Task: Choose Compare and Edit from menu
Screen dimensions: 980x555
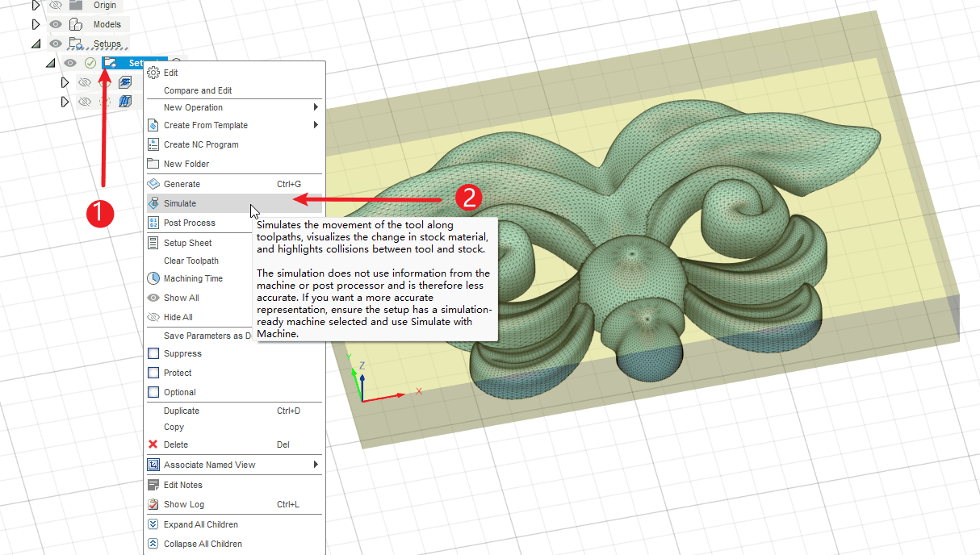Action: (198, 90)
